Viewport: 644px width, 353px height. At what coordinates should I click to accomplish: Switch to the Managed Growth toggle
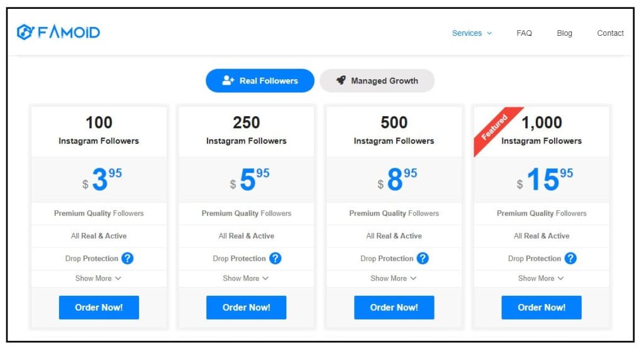pyautogui.click(x=377, y=81)
